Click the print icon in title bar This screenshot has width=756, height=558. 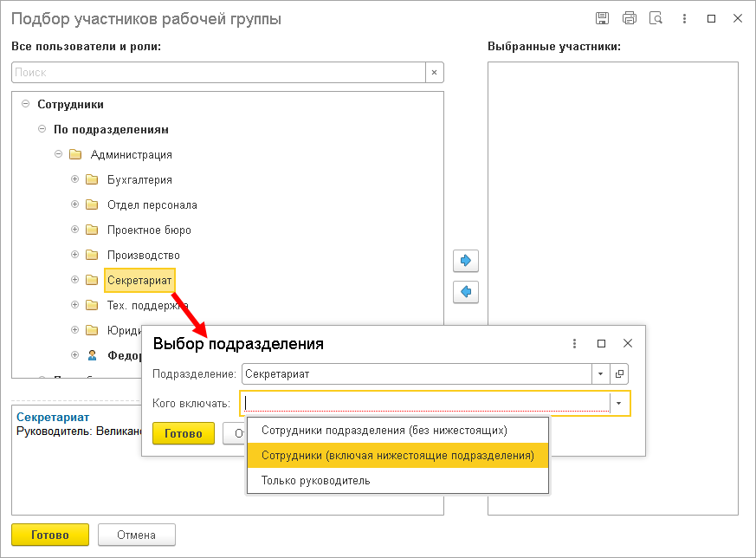coord(630,18)
